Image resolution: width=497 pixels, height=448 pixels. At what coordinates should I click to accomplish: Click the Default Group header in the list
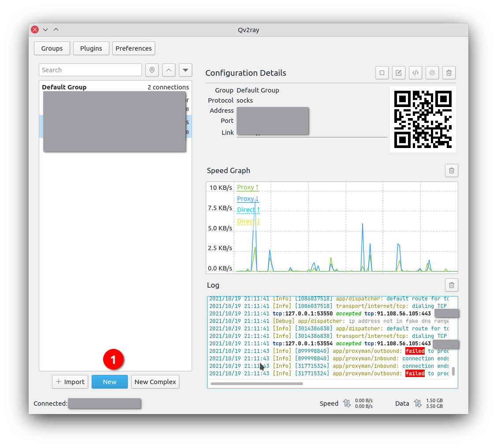[x=64, y=87]
